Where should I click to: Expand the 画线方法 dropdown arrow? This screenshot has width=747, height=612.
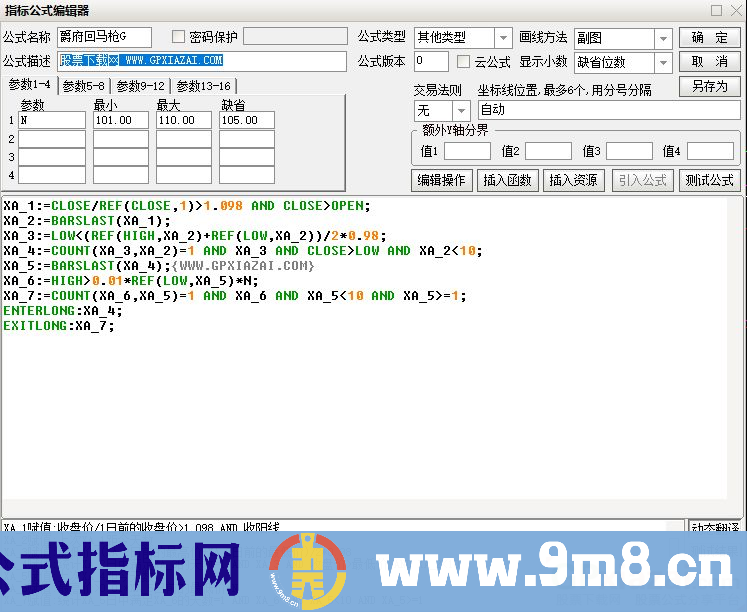(663, 39)
